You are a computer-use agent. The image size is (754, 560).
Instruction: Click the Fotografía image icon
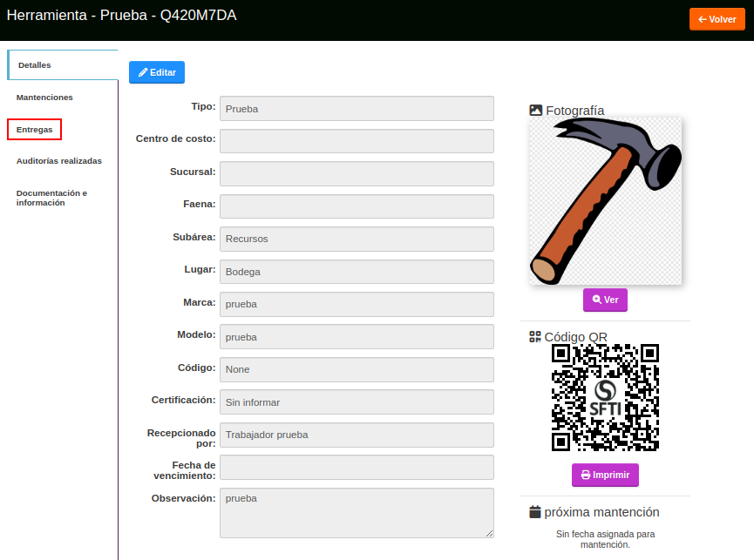536,111
